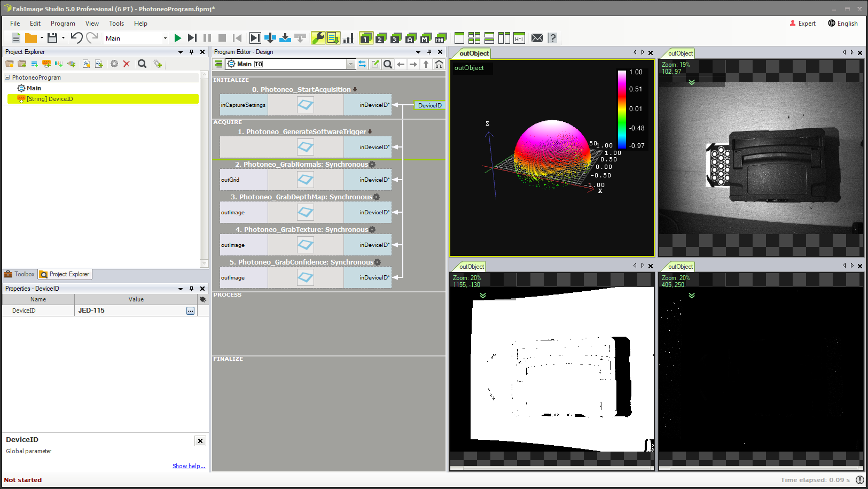Open the Program Editor macrofilter path dropdown

350,64
